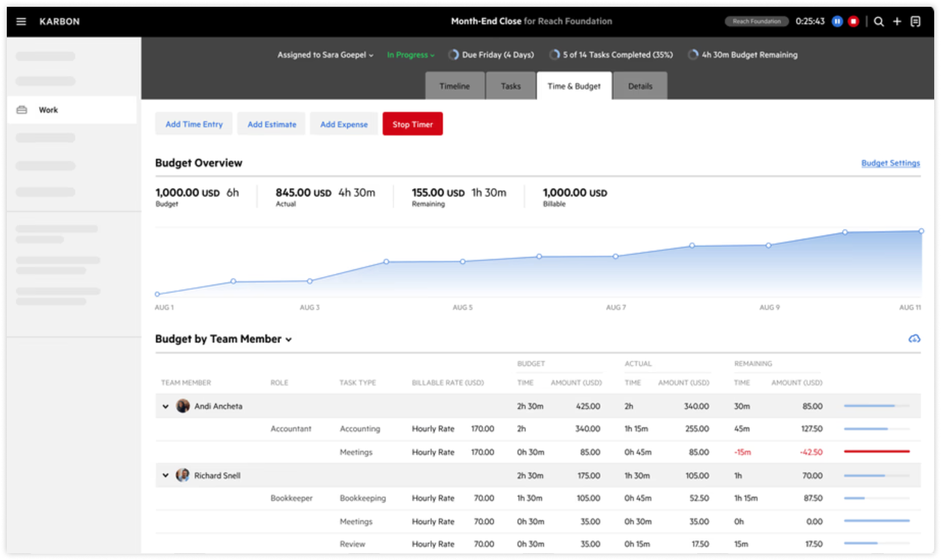Click the 155.00 USD remaining value

[x=438, y=193]
